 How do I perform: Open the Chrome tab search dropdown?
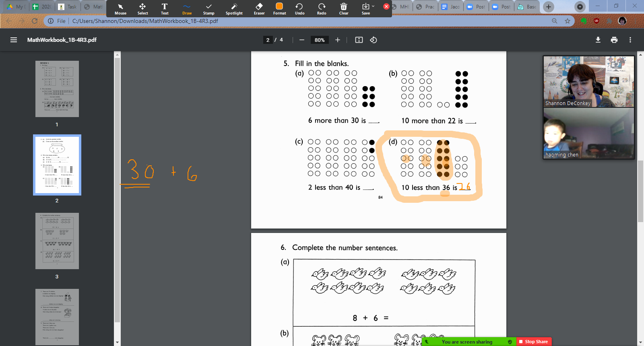tap(580, 7)
